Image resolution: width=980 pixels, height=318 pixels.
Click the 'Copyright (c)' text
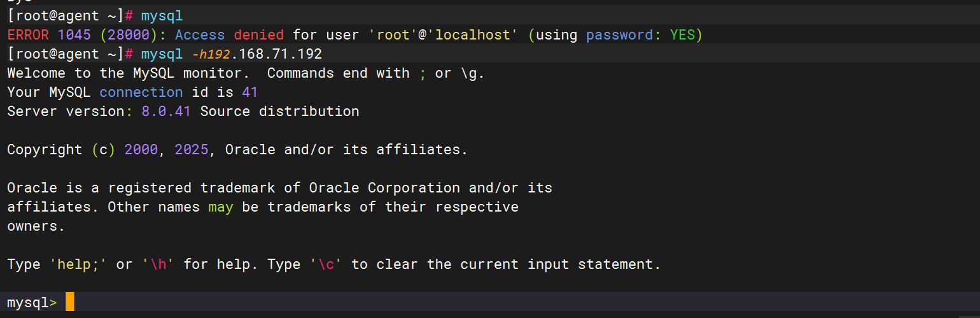coord(61,150)
